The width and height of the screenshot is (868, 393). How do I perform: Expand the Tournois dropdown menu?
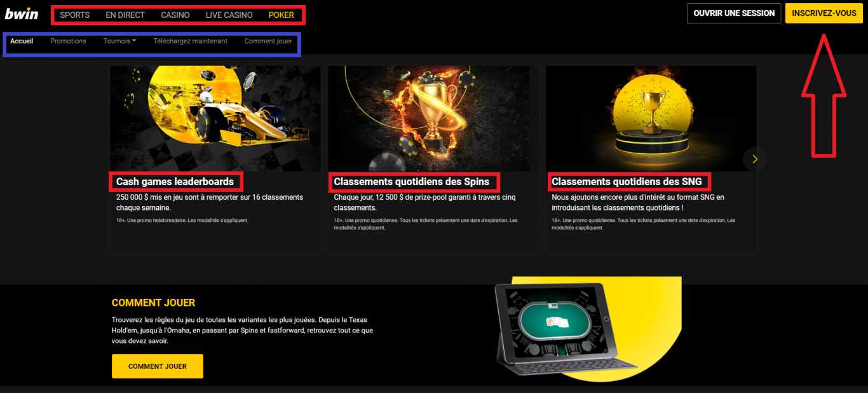(119, 41)
